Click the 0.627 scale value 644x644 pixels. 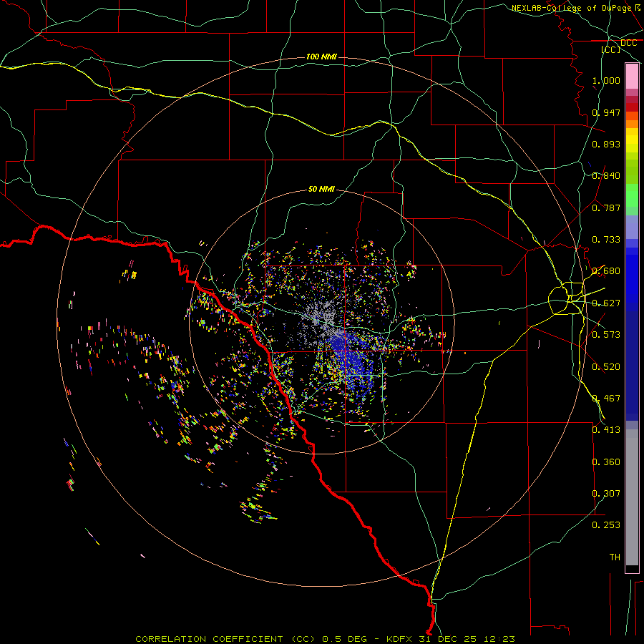point(606,303)
